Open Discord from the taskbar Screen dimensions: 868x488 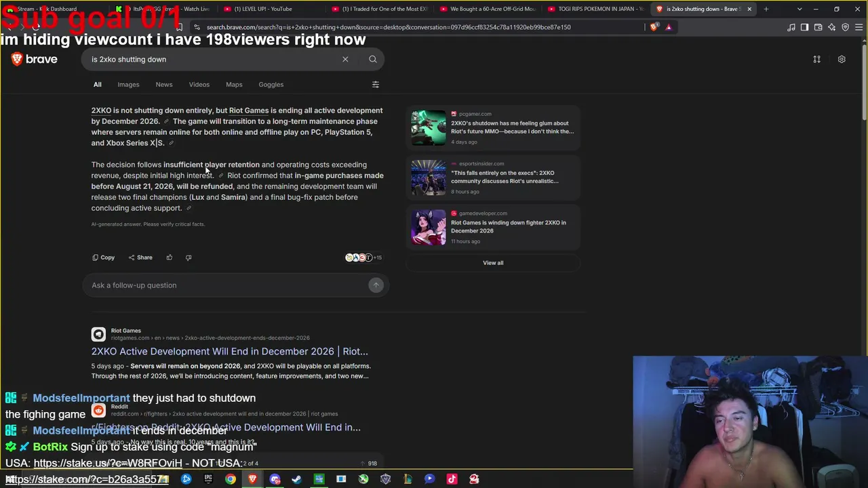(275, 479)
